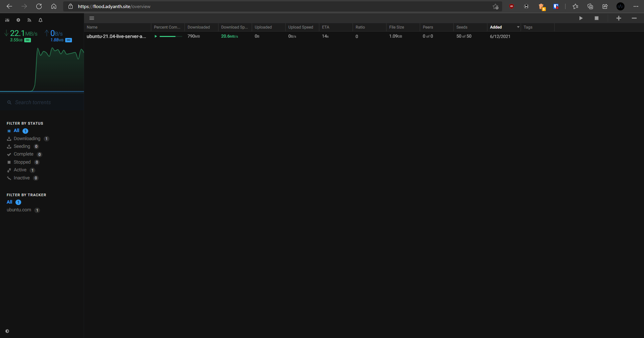
Task: Filter by Downloading status
Action: (27, 139)
